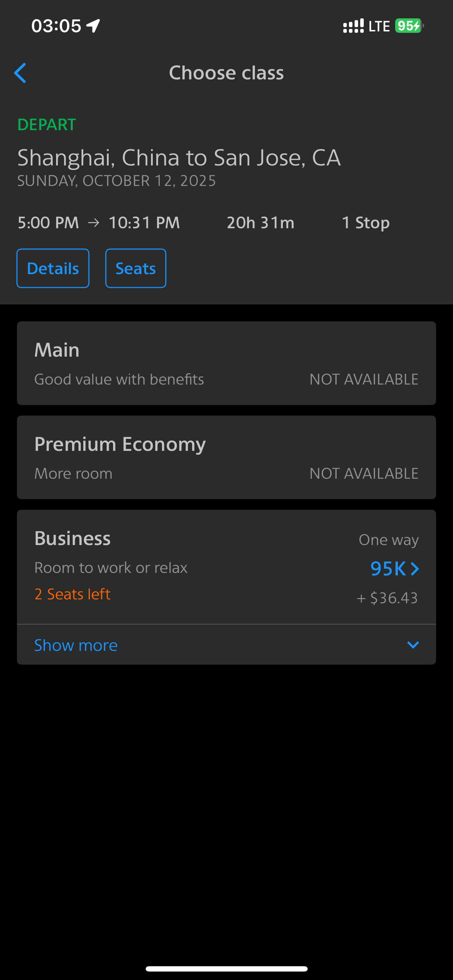Select the Main cabin class card

tap(226, 363)
